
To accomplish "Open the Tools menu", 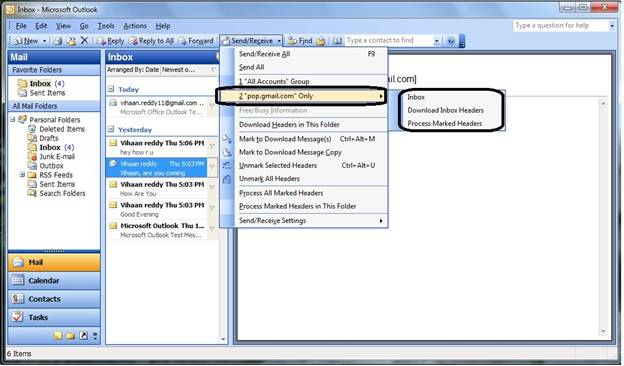I will (x=106, y=26).
